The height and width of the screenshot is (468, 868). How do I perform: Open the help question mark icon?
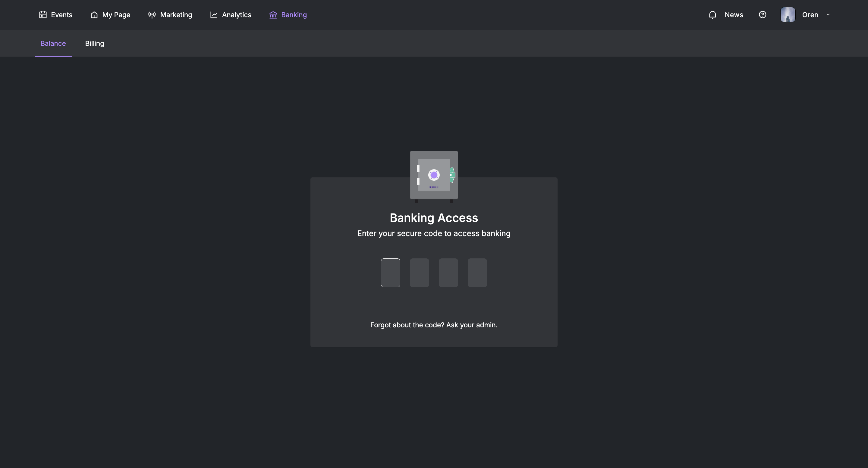point(763,15)
